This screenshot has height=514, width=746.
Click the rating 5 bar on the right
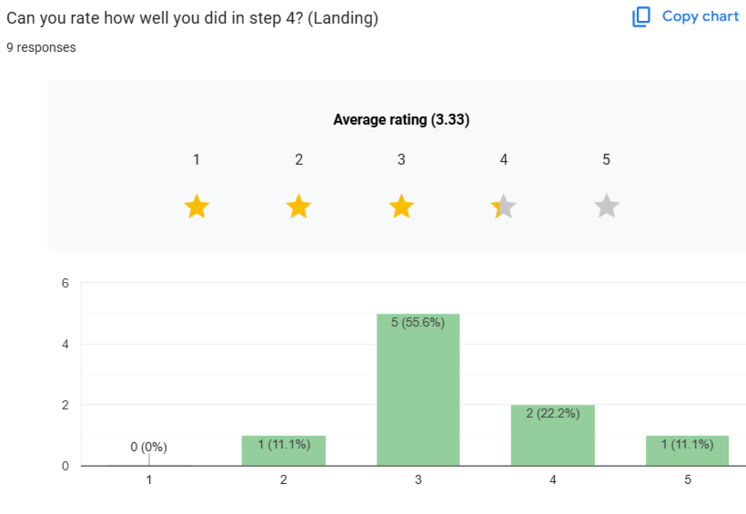point(687,451)
